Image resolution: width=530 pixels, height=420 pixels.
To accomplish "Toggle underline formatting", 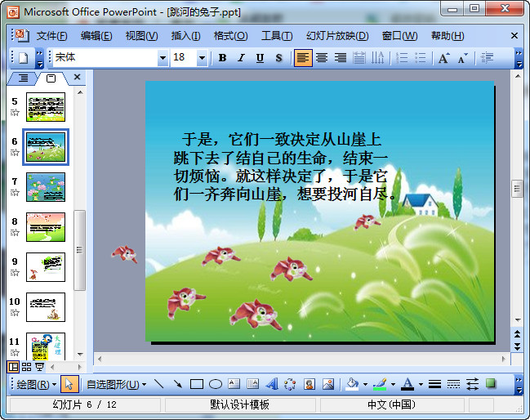I will (260, 58).
